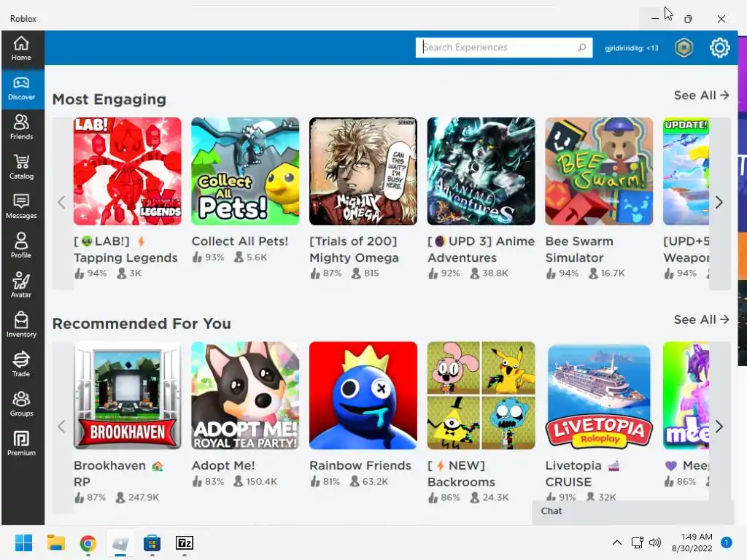The height and width of the screenshot is (560, 747).
Task: Open the Rainbow Friends thumbnail
Action: click(363, 395)
